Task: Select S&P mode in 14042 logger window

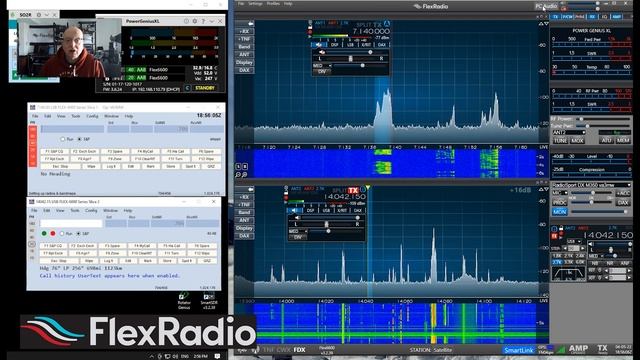Action: coord(78,233)
